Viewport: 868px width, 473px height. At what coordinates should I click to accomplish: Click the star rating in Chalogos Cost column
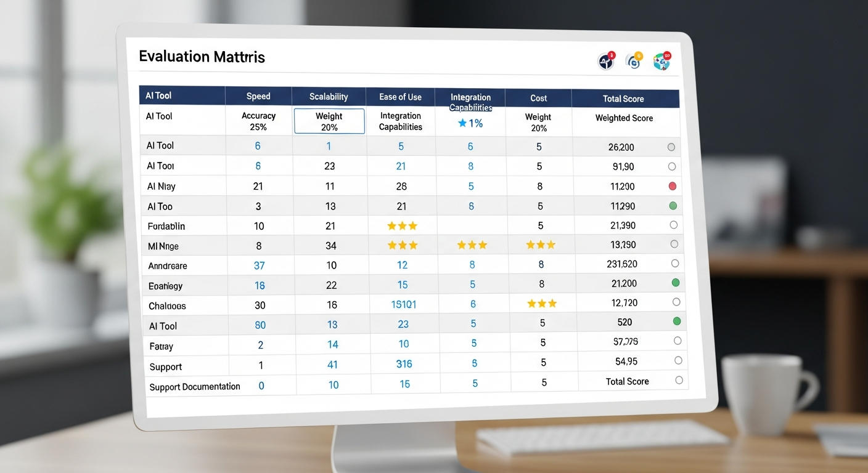[x=541, y=303]
